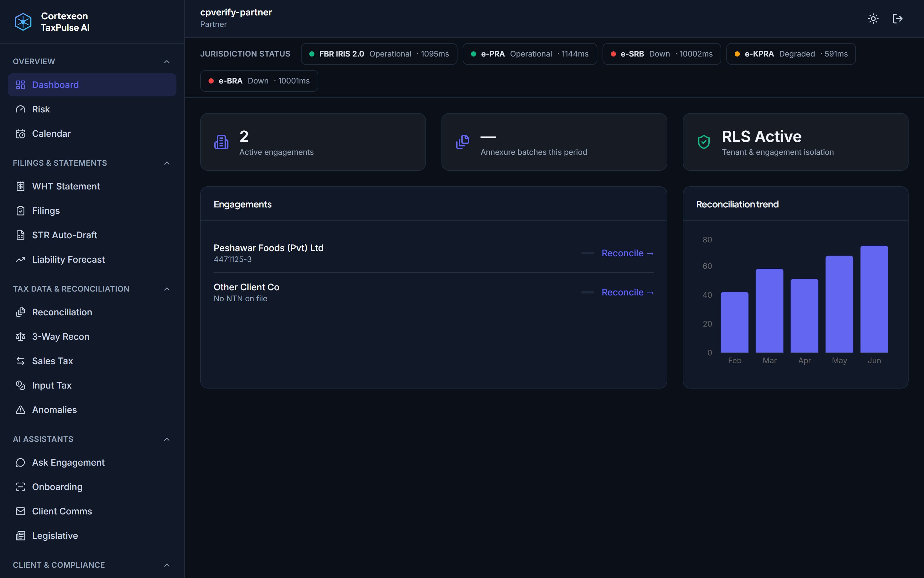Viewport: 924px width, 578px height.
Task: Navigate to Legislative
Action: [92, 536]
